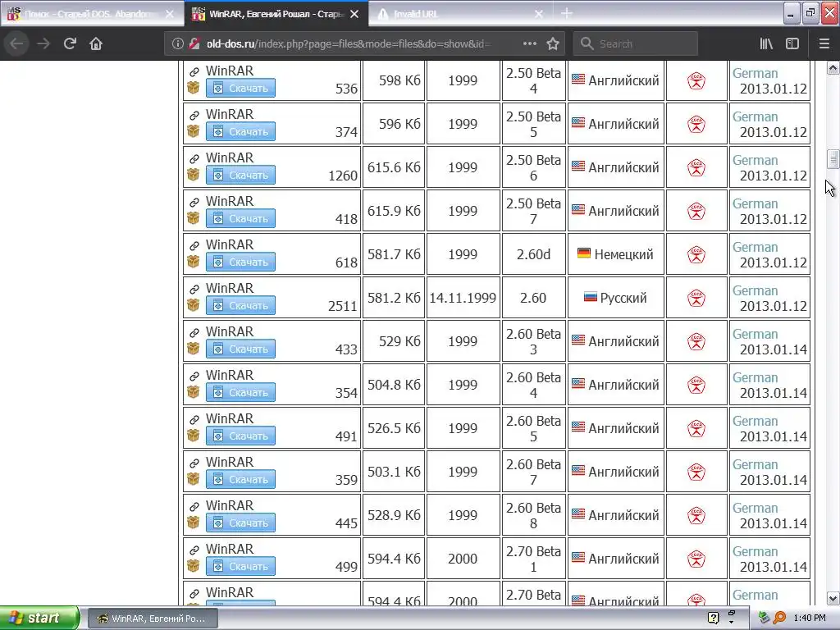Open German uploader link in 2.60d row
Viewport: 840px width, 630px height.
(755, 247)
